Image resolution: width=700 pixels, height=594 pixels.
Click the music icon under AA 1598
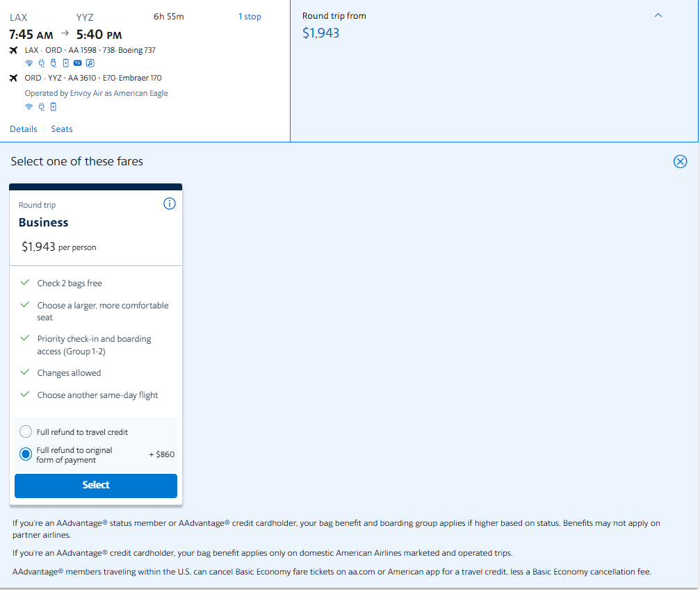pos(90,63)
